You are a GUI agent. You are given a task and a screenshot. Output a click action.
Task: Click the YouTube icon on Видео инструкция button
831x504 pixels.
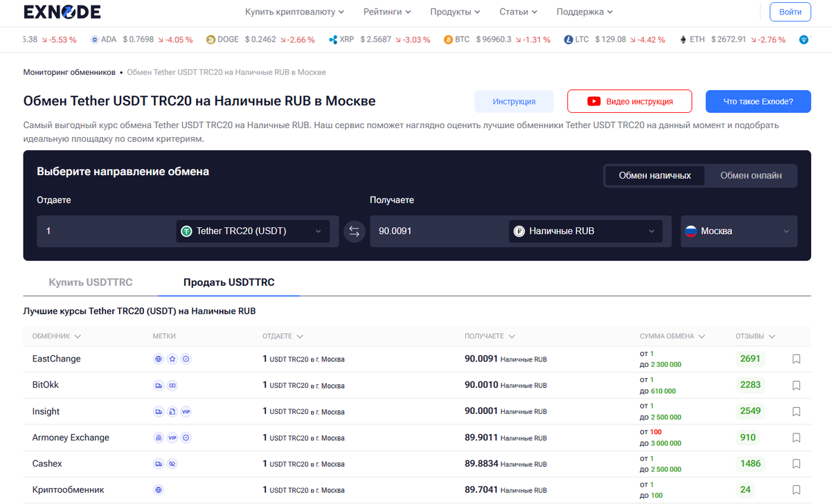(x=593, y=101)
